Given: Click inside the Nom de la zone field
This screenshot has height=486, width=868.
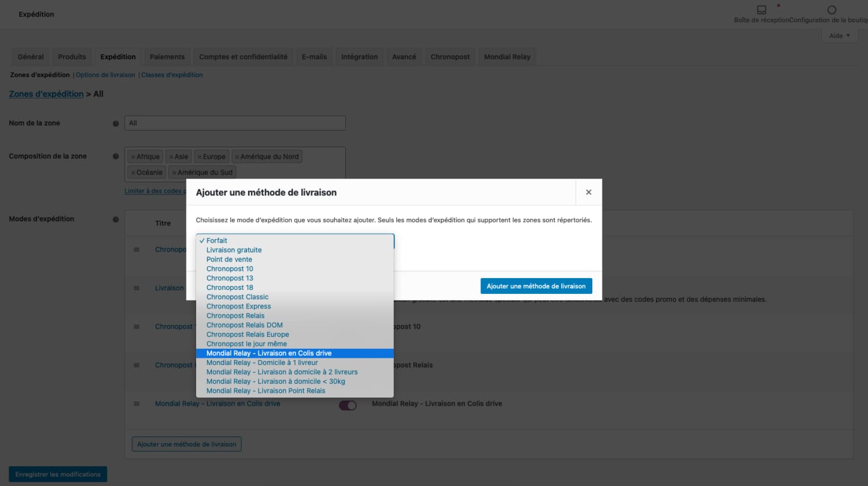Looking at the screenshot, I should click(235, 123).
